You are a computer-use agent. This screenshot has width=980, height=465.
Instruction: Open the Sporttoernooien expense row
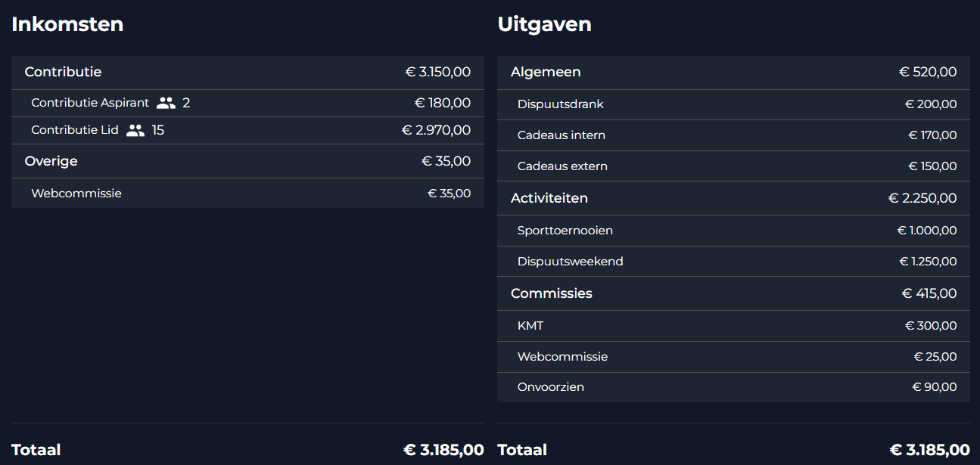[x=733, y=231]
